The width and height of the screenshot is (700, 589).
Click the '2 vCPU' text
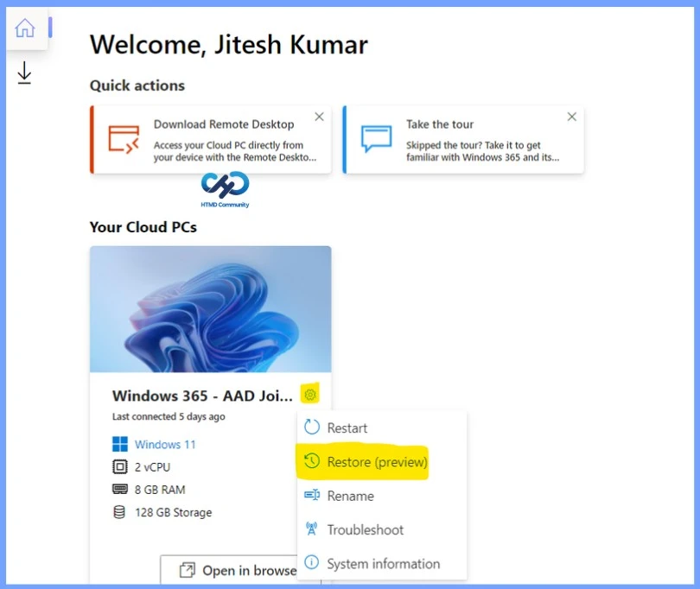[153, 467]
